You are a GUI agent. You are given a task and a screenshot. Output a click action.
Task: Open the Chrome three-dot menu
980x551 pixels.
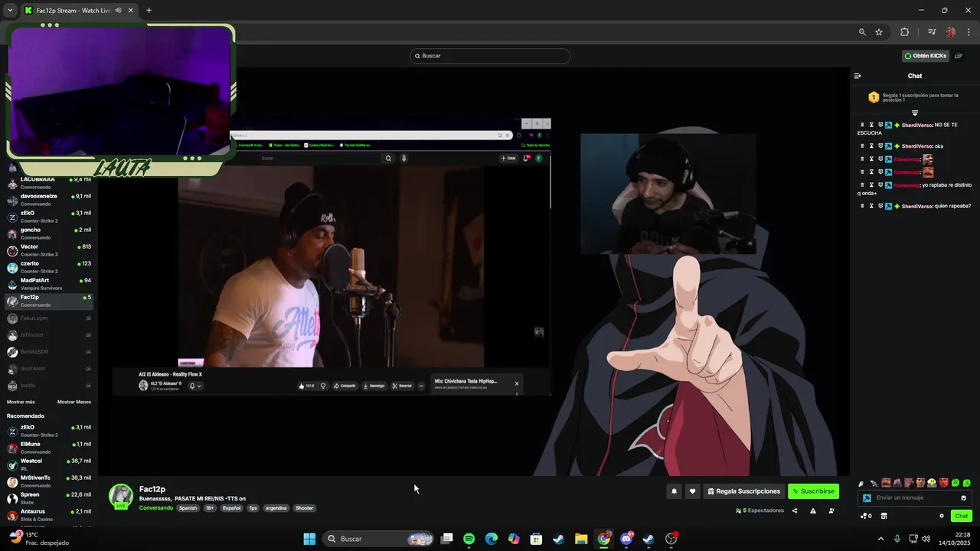(969, 32)
